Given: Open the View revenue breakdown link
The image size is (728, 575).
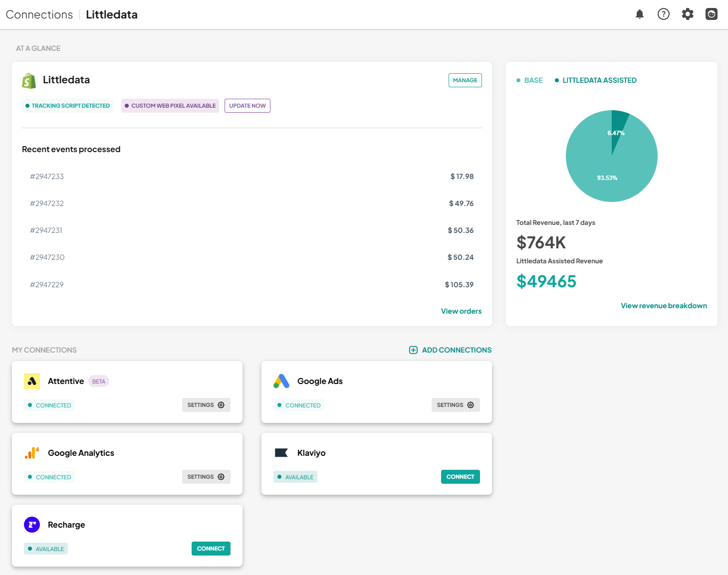Looking at the screenshot, I should point(664,306).
